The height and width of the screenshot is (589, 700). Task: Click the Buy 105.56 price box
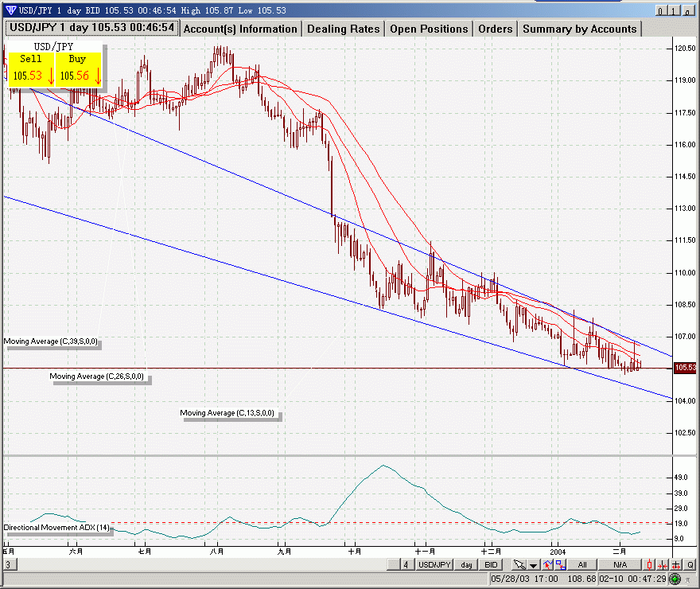coord(79,69)
